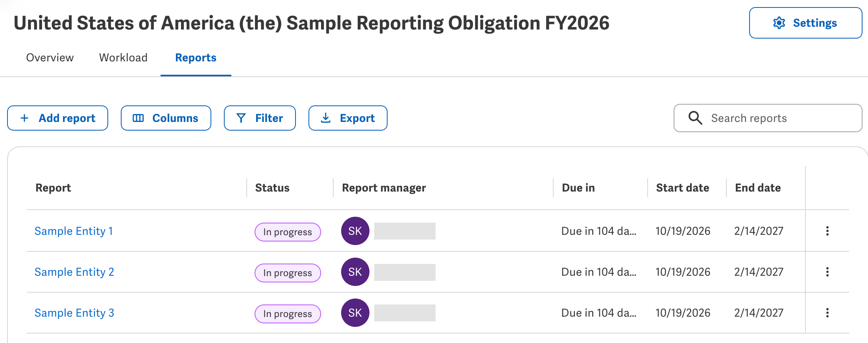868x343 pixels.
Task: Open the Settings gear button
Action: click(805, 23)
